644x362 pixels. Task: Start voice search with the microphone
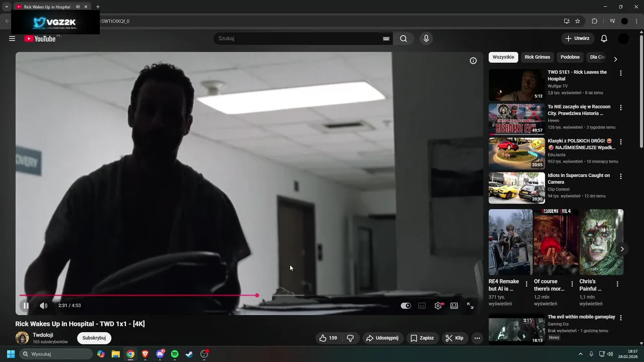coord(426,39)
